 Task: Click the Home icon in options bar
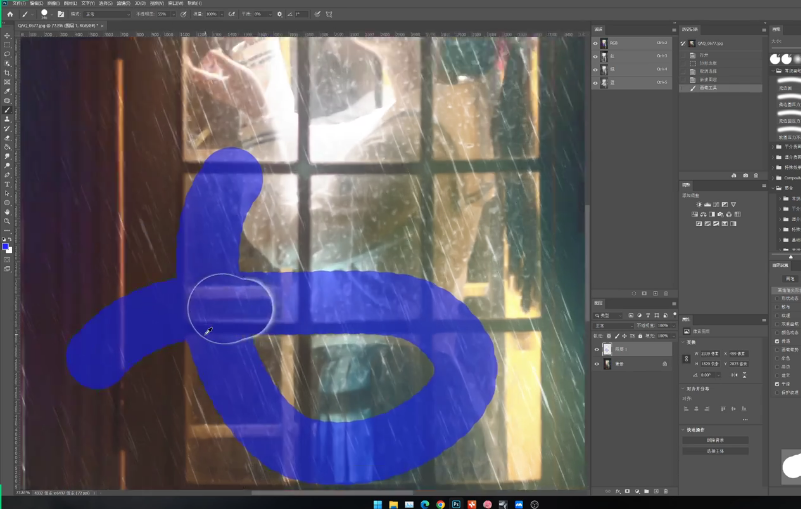tap(10, 14)
